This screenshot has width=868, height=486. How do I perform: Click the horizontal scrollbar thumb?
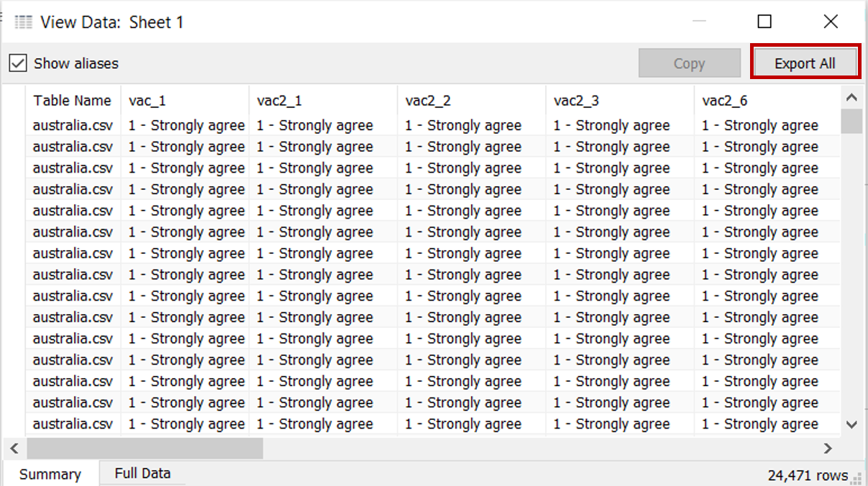[145, 449]
